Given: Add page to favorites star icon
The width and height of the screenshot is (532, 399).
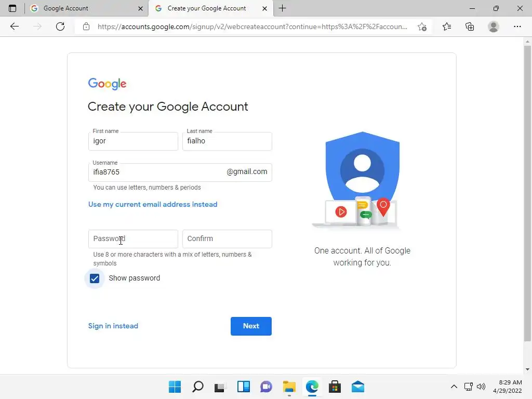Looking at the screenshot, I should tap(422, 26).
